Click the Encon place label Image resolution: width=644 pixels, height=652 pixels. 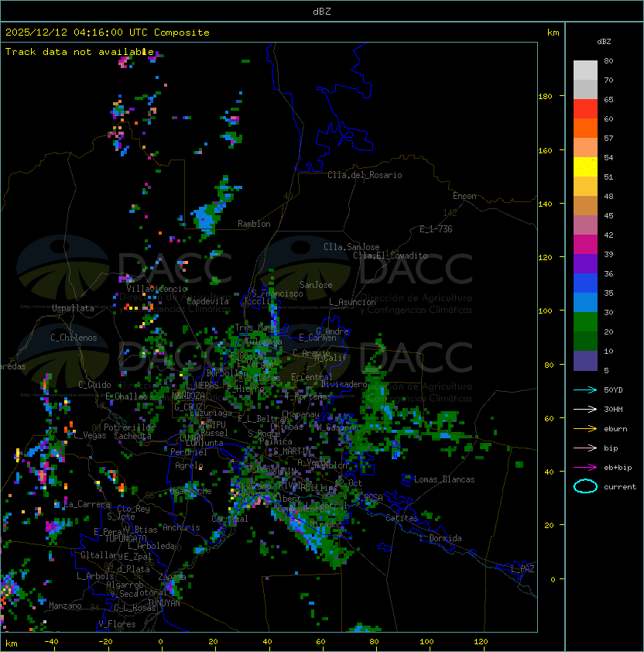464,196
